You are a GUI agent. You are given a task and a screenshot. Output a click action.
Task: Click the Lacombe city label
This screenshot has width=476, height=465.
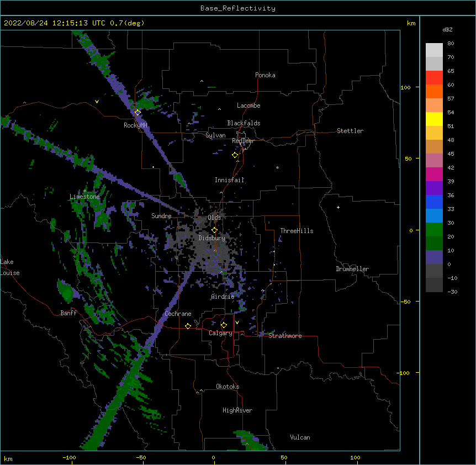click(x=248, y=105)
